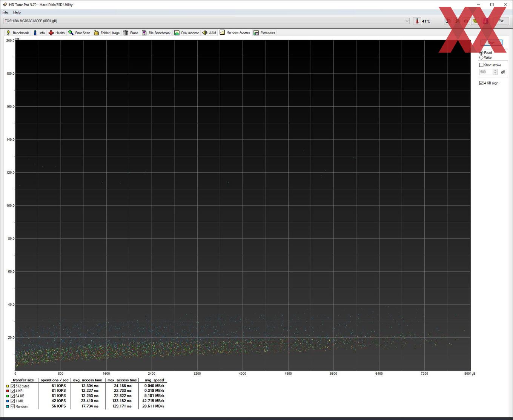The width and height of the screenshot is (513, 420).
Task: Start the random access test
Action: pos(491,43)
